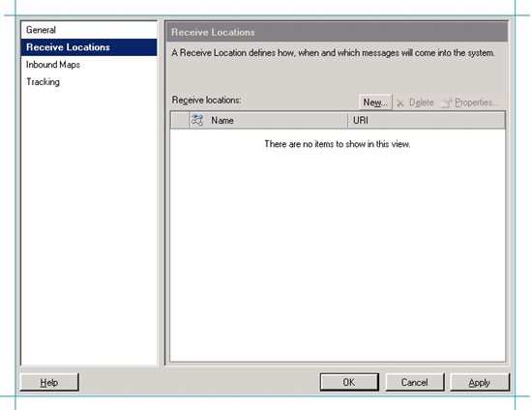The height and width of the screenshot is (410, 532).
Task: Click the Help button
Action: (49, 383)
